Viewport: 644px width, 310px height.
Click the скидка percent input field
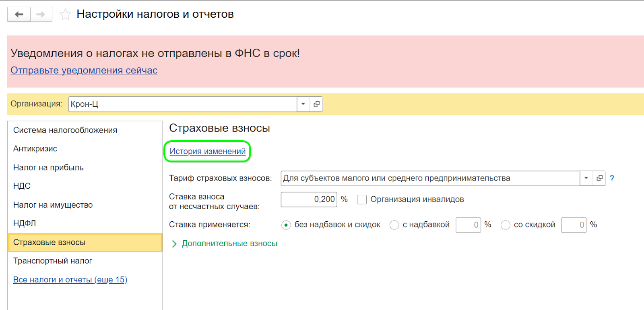click(x=574, y=225)
